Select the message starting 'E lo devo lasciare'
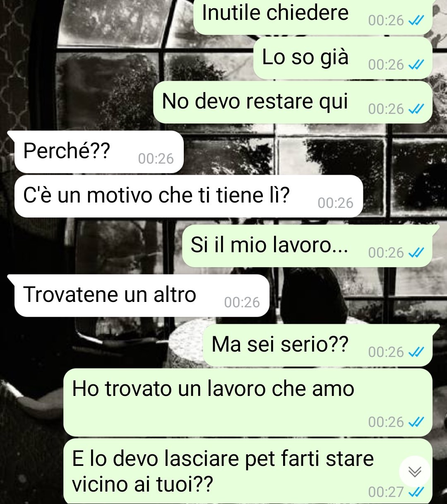Viewport: 447px width, 504px height. [x=248, y=471]
